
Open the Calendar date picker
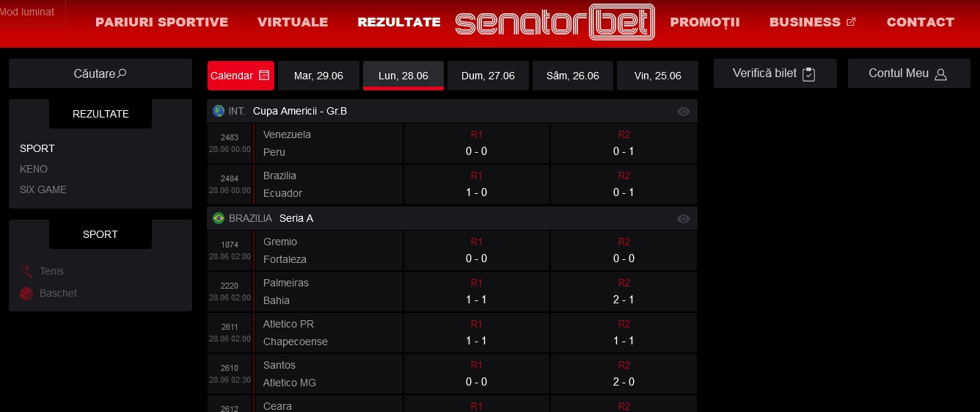point(241,76)
